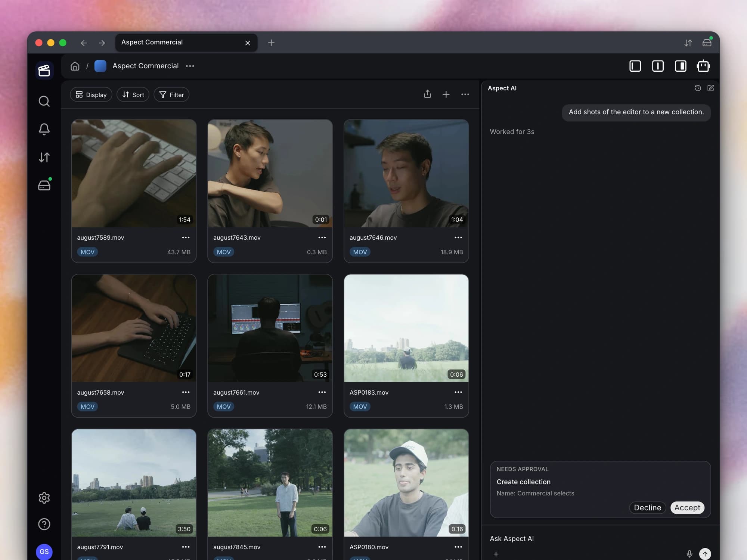Decline the Create collection request

point(648,508)
